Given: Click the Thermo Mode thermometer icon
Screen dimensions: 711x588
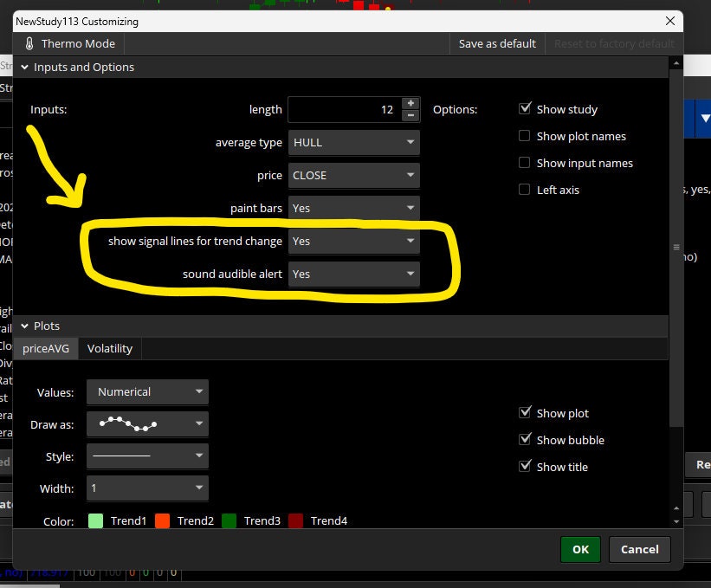Looking at the screenshot, I should pos(29,43).
